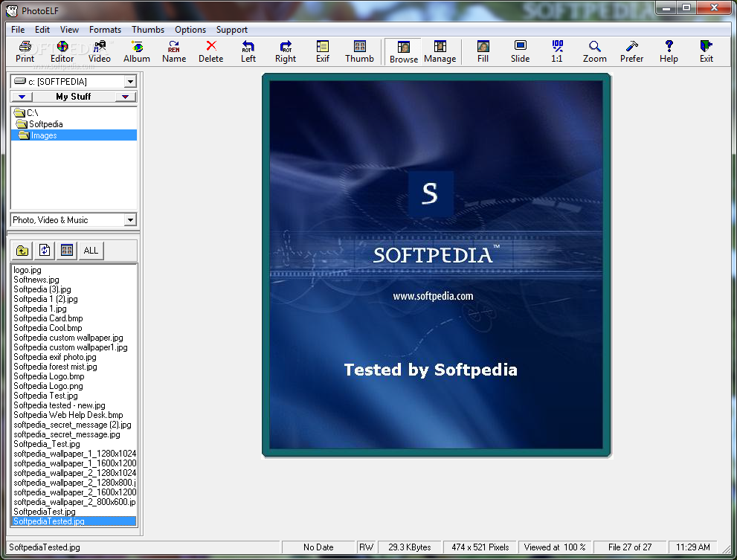Rotate the image right
The height and width of the screenshot is (560, 737).
click(286, 51)
